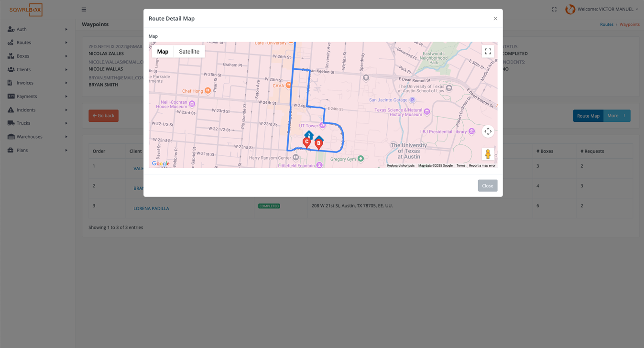644x348 pixels.
Task: Expand the Warehouses sidebar menu
Action: (x=37, y=137)
